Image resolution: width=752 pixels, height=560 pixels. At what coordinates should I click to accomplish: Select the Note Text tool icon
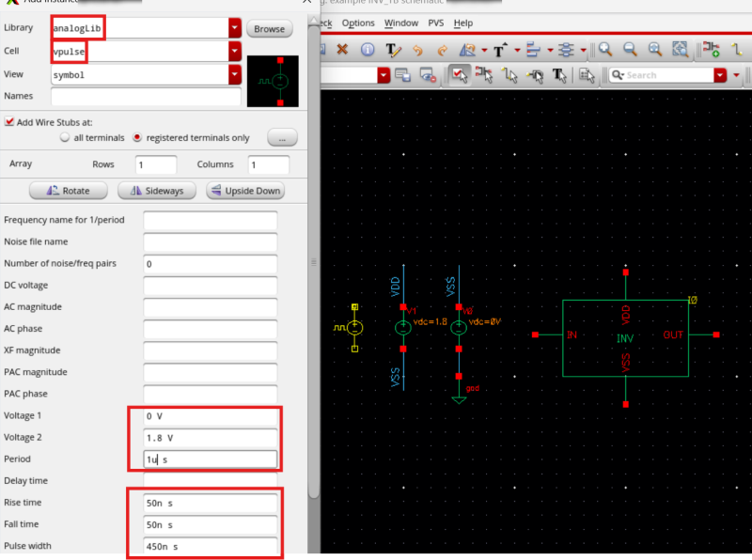click(392, 49)
